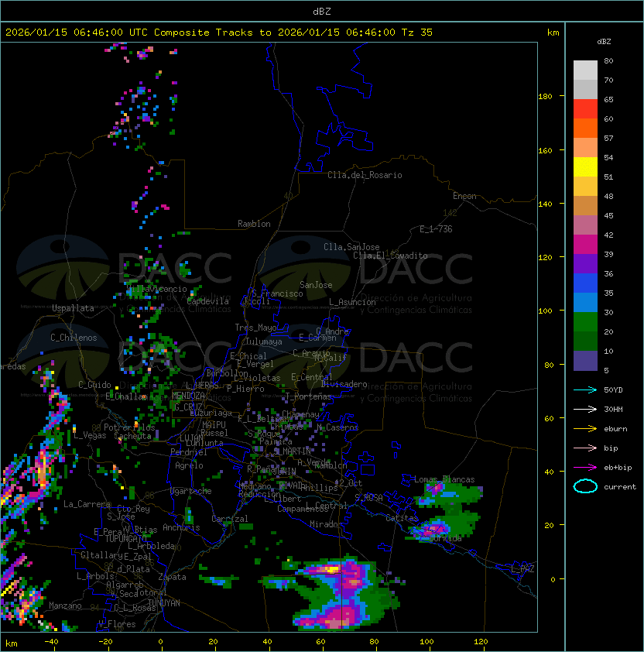Image resolution: width=644 pixels, height=652 pixels.
Task: Click the 'Catitas' map label
Action: [402, 518]
